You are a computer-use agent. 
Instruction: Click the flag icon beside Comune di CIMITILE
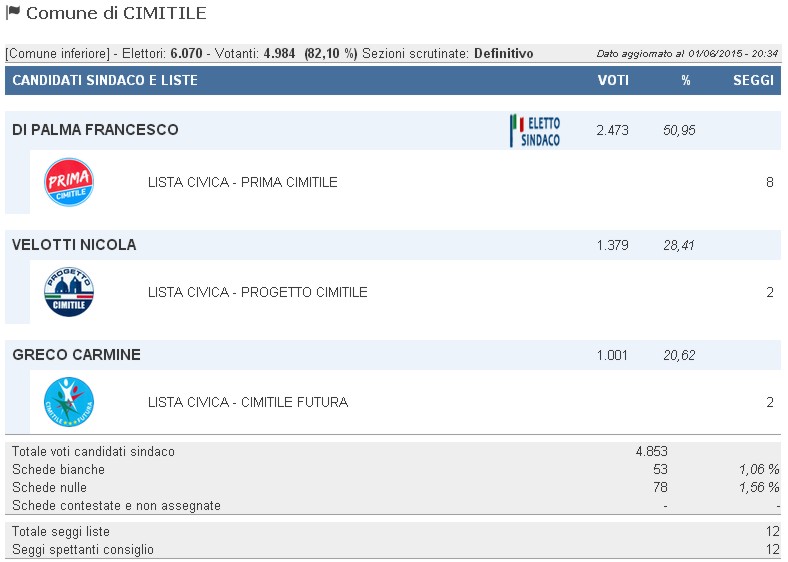(x=13, y=13)
